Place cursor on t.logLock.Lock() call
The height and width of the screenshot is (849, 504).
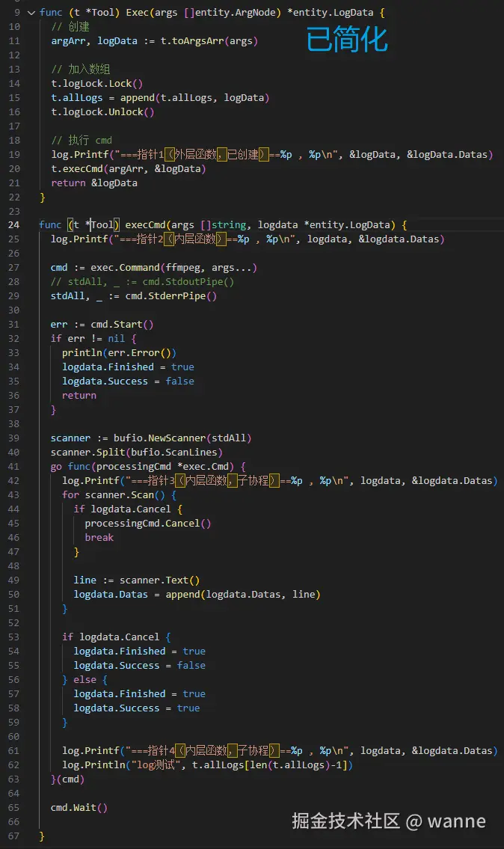(96, 84)
